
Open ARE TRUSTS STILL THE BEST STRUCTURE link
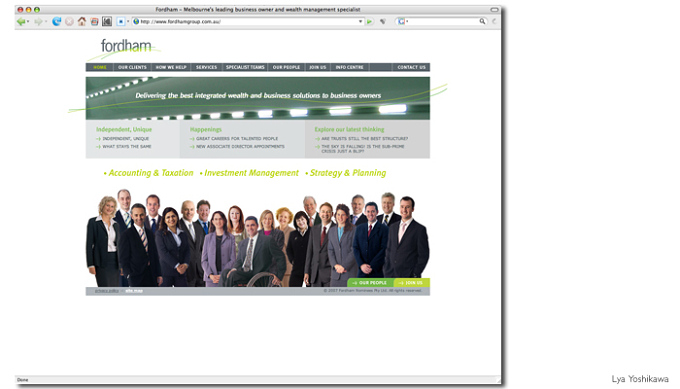(x=364, y=139)
